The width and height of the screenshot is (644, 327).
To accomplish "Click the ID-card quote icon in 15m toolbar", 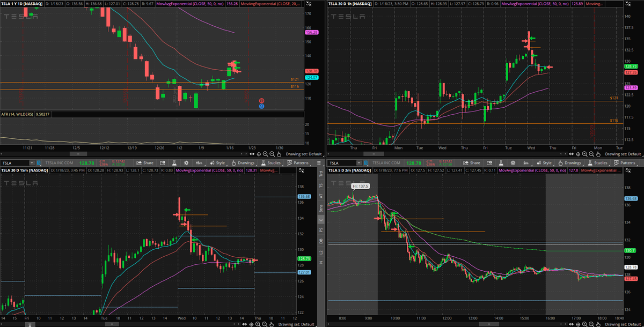I will 162,162.
